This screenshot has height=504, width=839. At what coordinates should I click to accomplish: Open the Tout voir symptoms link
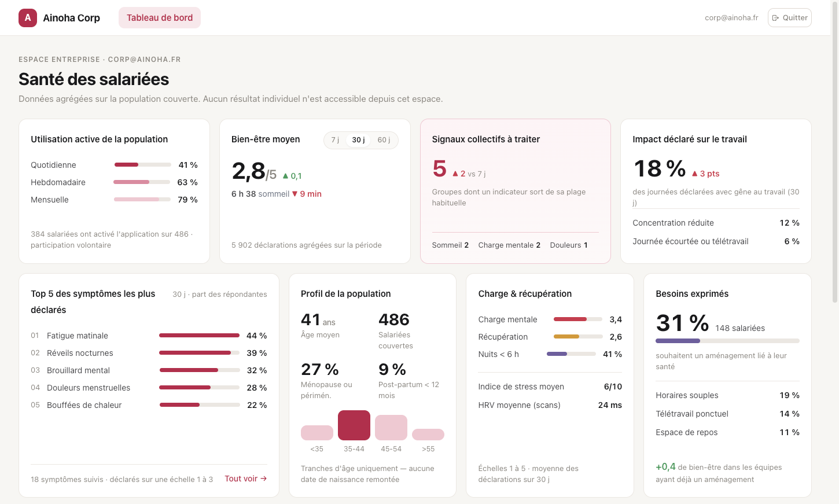(x=246, y=479)
